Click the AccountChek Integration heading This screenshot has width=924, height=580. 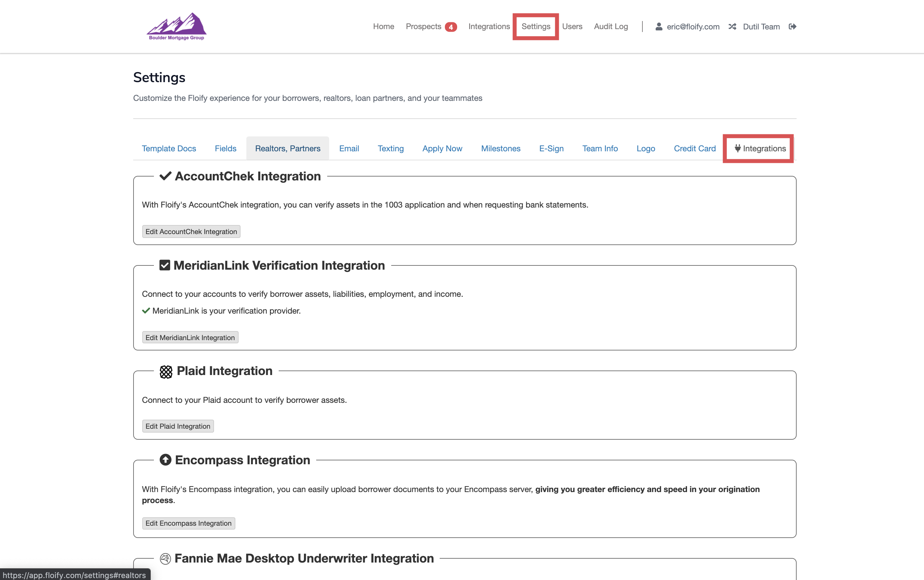(x=248, y=176)
